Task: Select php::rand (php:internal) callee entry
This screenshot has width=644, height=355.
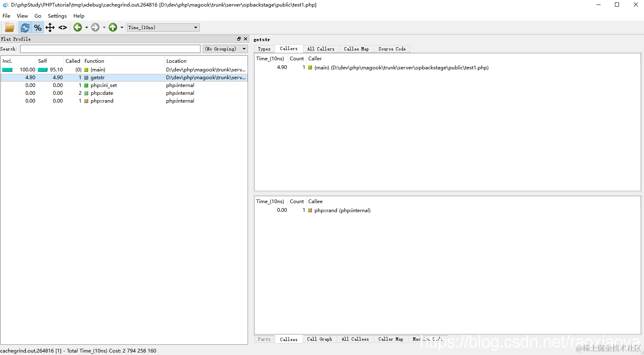Action: coord(447,211)
